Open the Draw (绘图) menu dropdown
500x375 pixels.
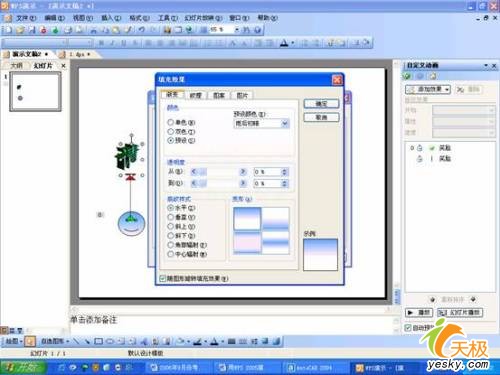(14, 341)
